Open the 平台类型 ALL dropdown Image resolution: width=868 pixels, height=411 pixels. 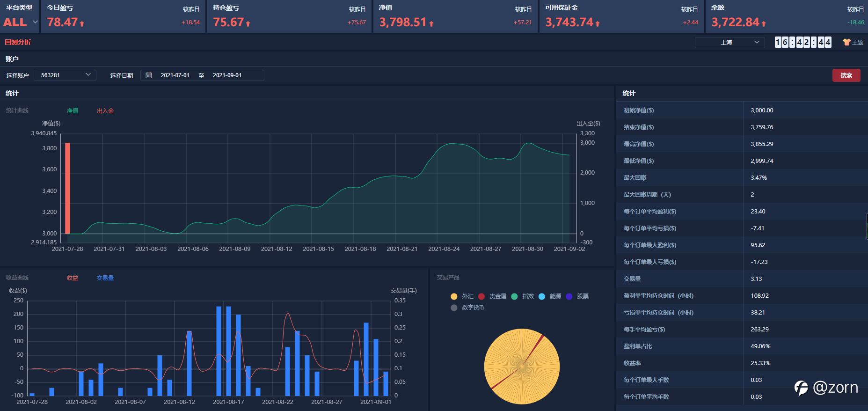tap(21, 22)
